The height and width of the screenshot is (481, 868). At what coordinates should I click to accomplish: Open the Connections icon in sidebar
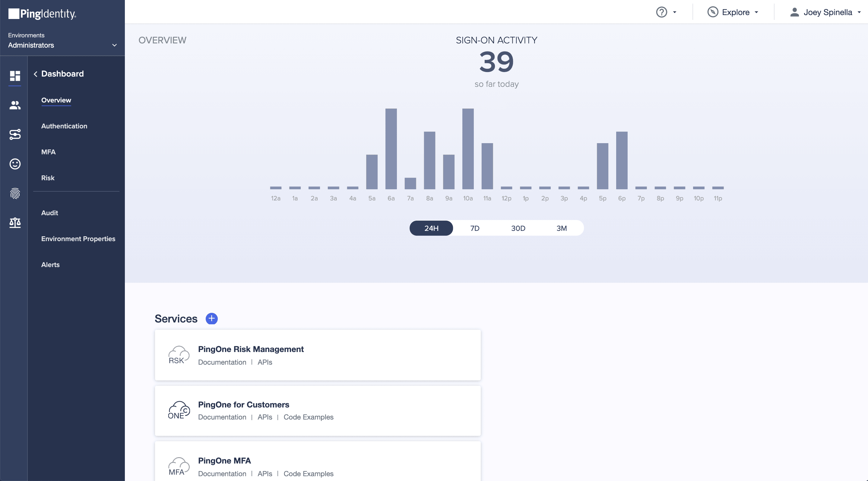(15, 135)
